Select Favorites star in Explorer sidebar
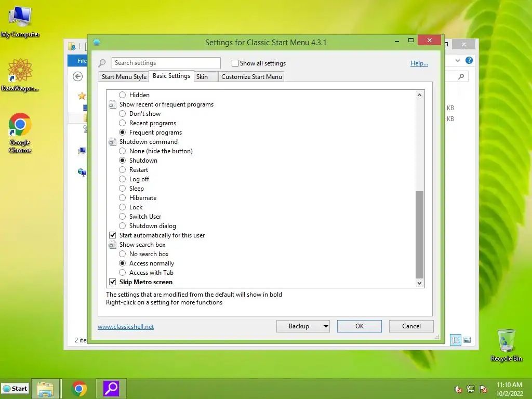The height and width of the screenshot is (399, 532). click(x=82, y=96)
